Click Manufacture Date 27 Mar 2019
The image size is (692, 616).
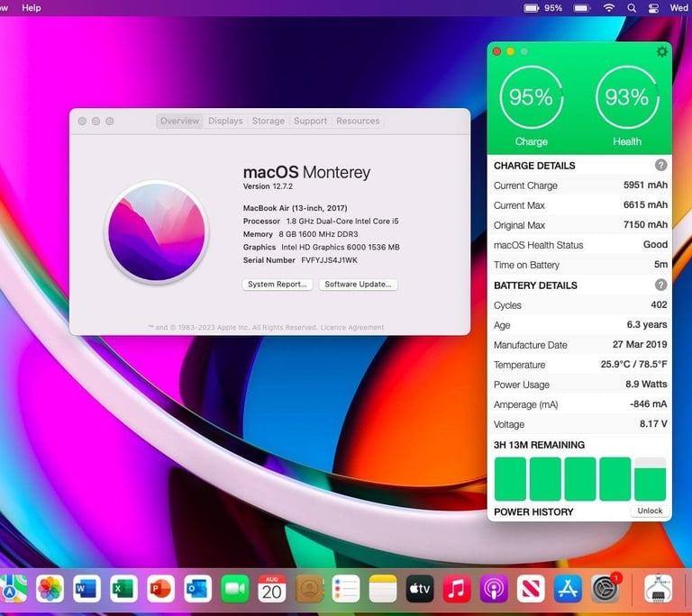pos(640,344)
